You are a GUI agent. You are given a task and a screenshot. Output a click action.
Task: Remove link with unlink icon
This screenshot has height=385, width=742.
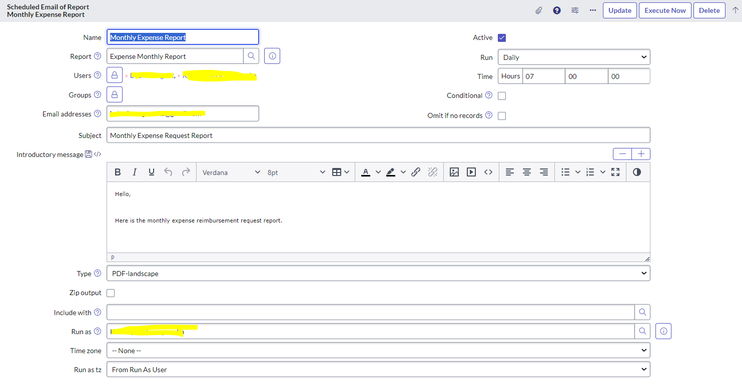click(x=433, y=172)
